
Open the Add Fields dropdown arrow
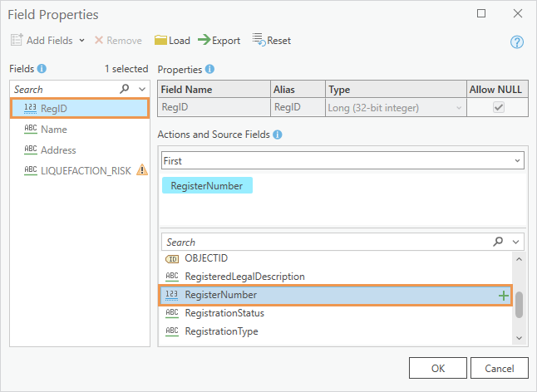coord(81,40)
